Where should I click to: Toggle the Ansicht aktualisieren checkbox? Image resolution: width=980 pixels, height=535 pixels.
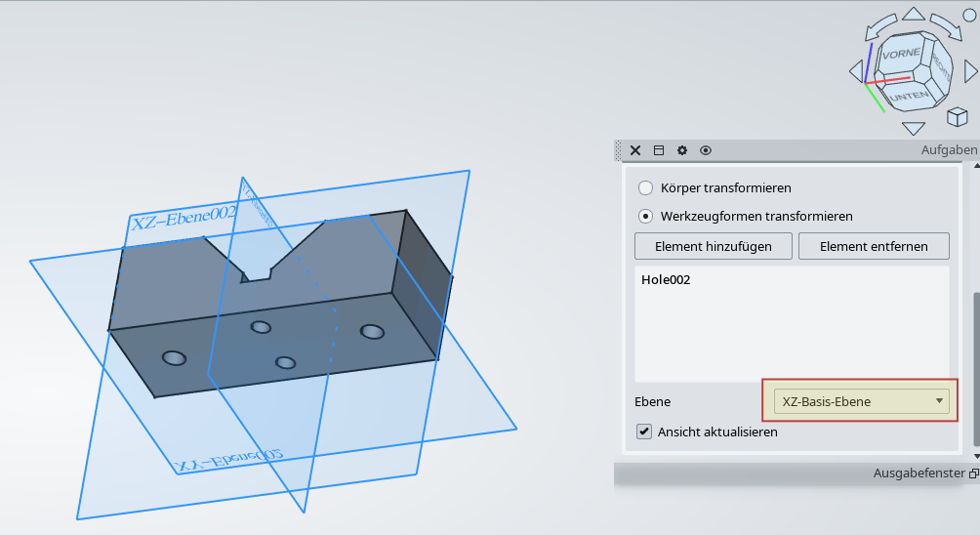pyautogui.click(x=644, y=432)
